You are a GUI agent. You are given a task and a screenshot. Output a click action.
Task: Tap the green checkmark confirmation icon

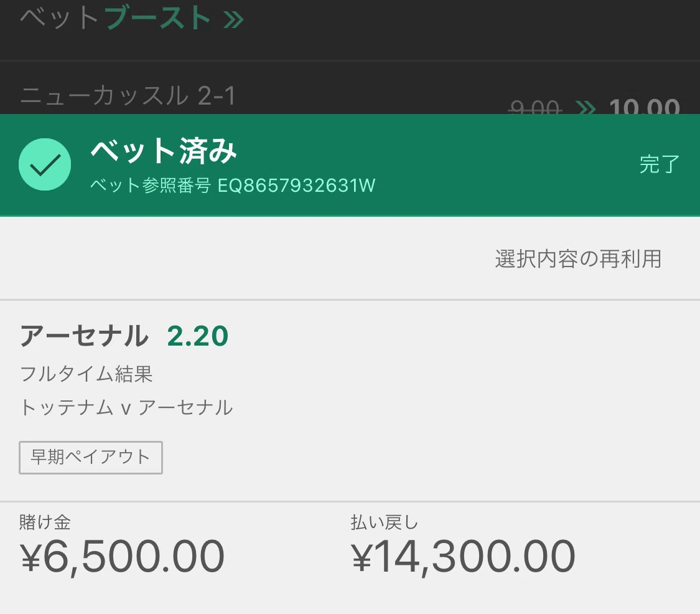pyautogui.click(x=45, y=164)
